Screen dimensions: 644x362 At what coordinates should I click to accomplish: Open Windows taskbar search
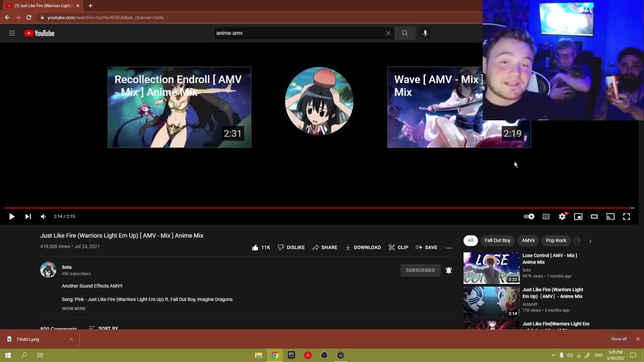point(24,355)
